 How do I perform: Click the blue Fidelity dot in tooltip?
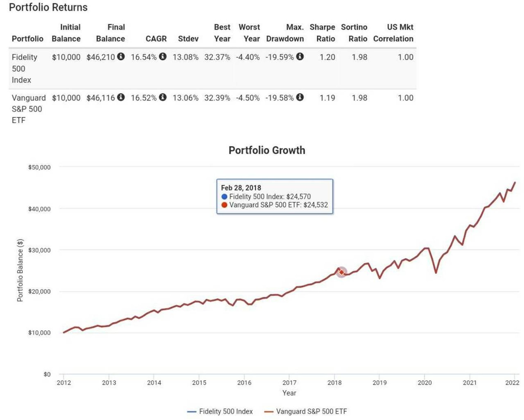224,196
